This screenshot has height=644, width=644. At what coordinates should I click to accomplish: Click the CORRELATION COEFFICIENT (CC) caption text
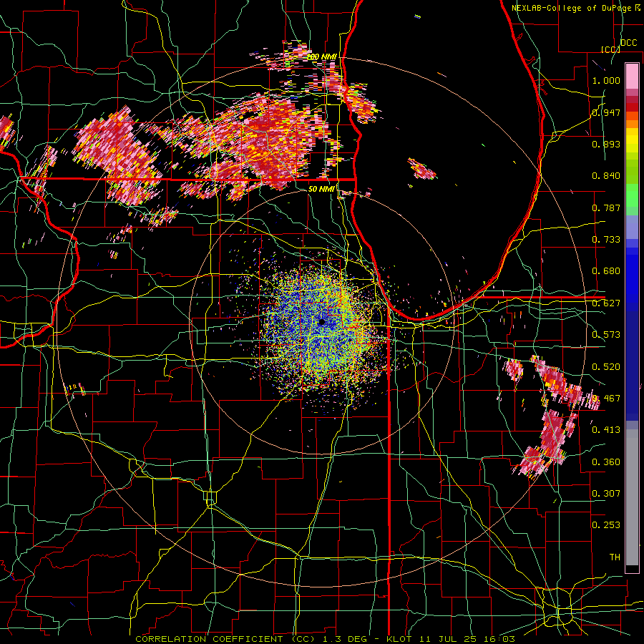pyautogui.click(x=225, y=639)
